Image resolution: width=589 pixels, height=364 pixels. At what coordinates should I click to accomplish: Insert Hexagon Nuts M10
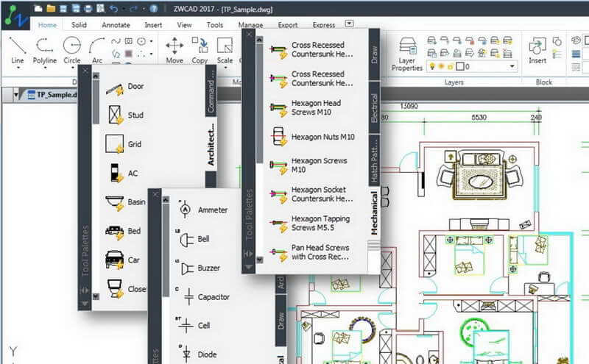click(x=311, y=137)
